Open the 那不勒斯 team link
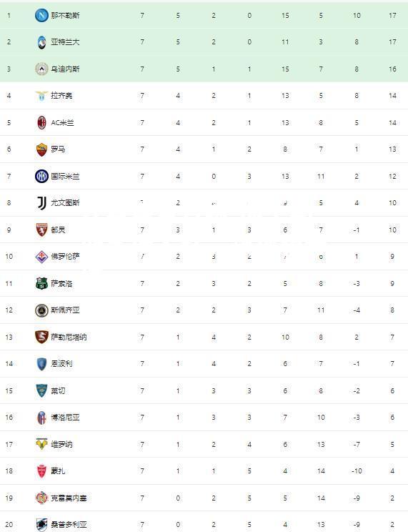The image size is (408, 532). [65, 15]
